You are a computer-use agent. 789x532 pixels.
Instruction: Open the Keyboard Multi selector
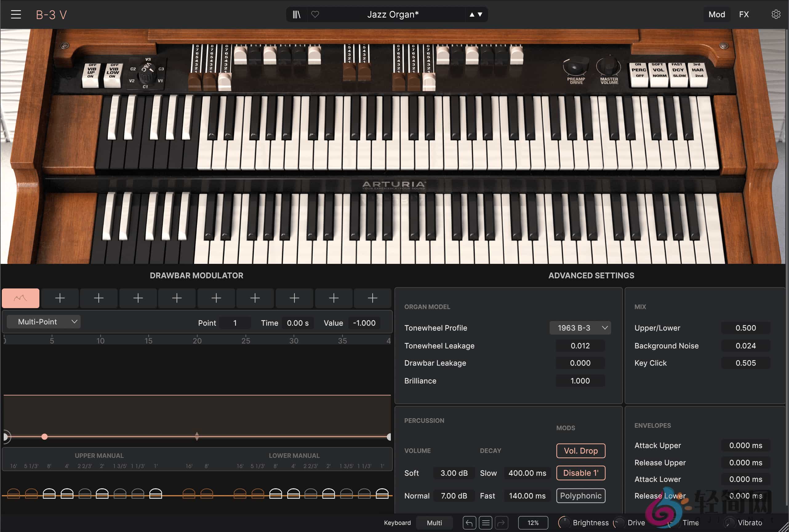coord(434,523)
